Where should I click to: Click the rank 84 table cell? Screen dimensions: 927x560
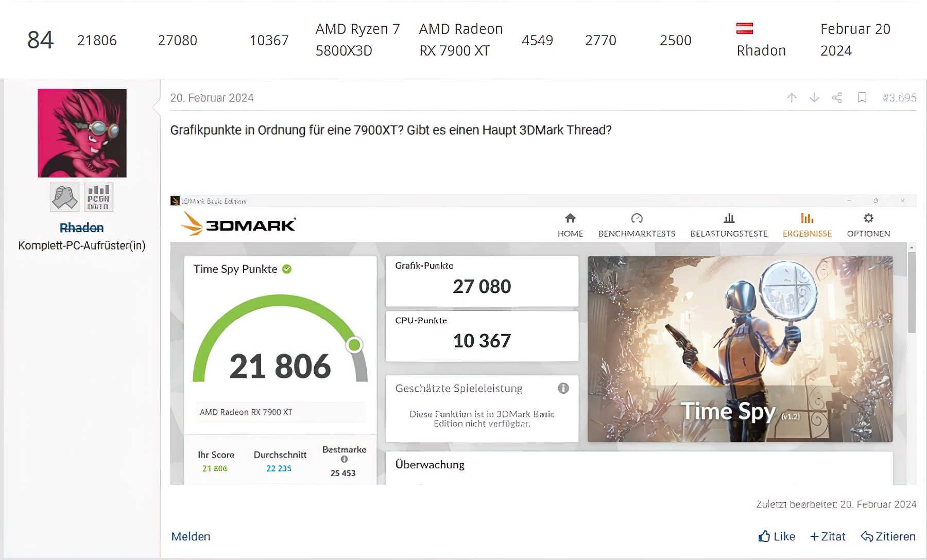click(40, 40)
